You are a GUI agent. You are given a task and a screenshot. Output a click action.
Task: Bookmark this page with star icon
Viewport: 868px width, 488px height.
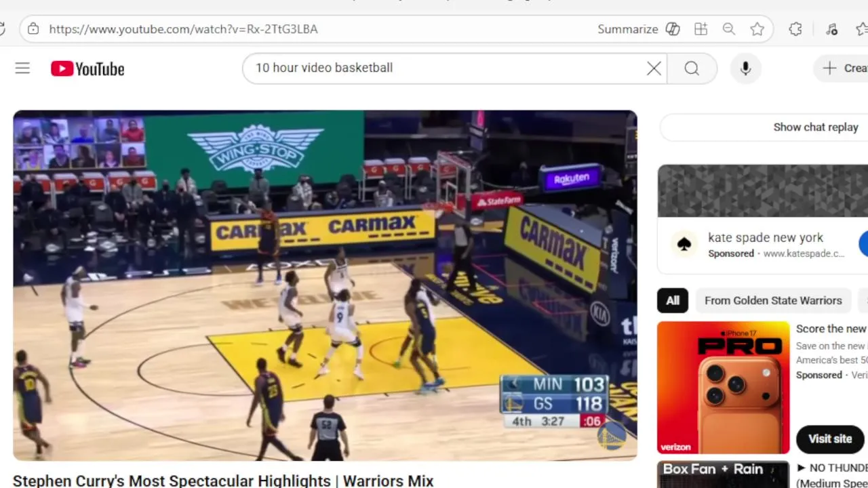pos(757,29)
